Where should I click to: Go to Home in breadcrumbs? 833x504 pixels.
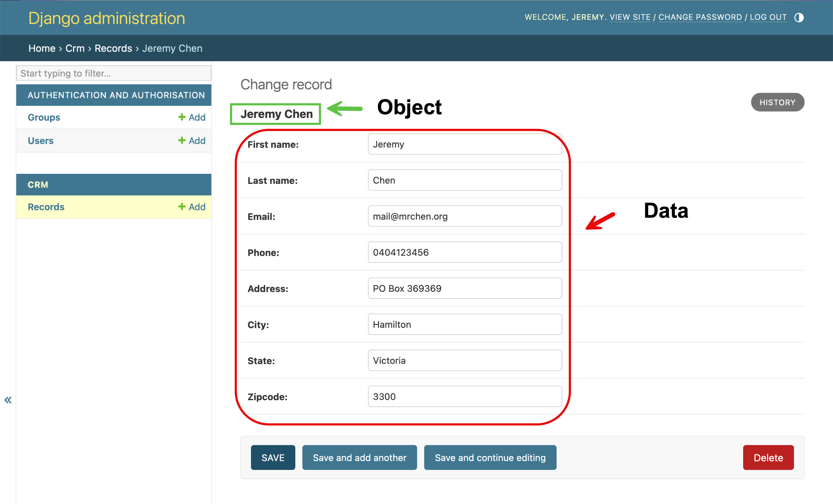click(42, 48)
